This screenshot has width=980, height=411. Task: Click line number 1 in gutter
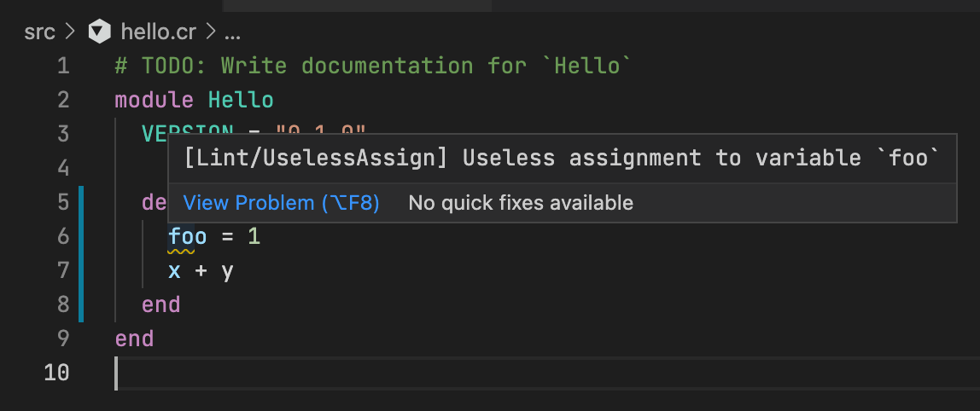coord(61,66)
